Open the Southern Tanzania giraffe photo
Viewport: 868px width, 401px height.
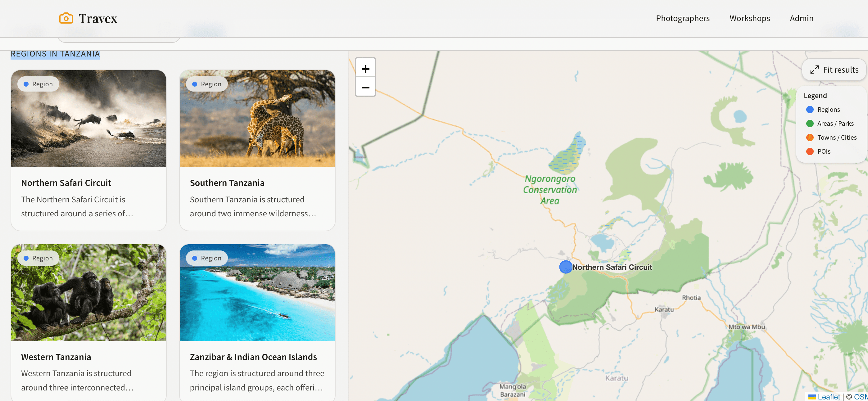257,118
